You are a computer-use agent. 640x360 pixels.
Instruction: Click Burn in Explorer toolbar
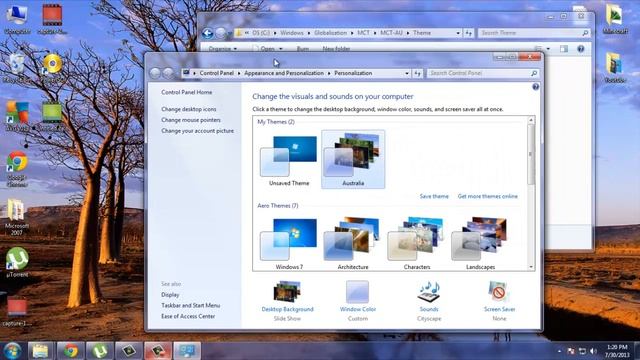pyautogui.click(x=302, y=49)
